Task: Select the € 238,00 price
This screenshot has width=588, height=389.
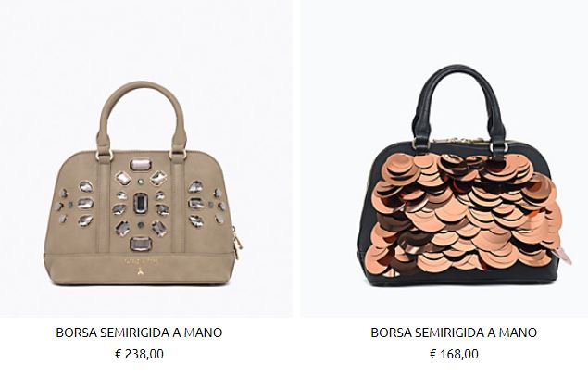Action: click(139, 354)
